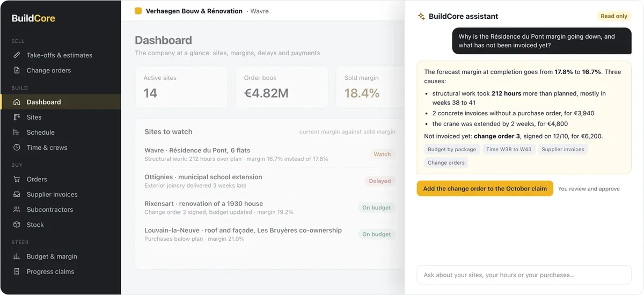This screenshot has width=644, height=295.
Task: Click the Time W38 to W43 chip
Action: tap(509, 149)
